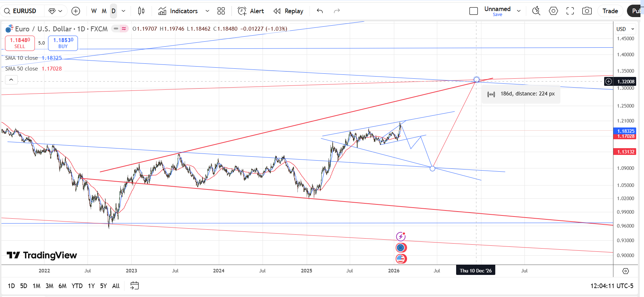Take a chart snapshot with camera icon
Screen dimensions: 644x297
click(x=587, y=11)
